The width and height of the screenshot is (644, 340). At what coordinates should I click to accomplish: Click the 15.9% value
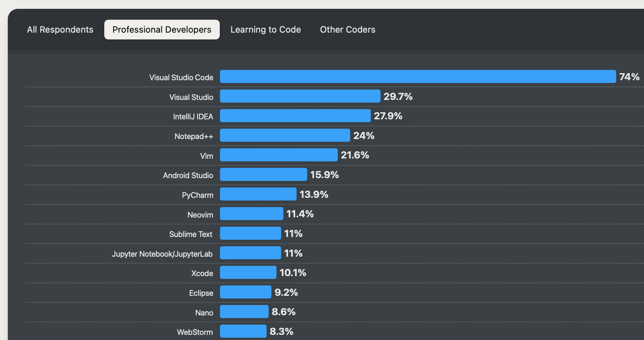(x=325, y=175)
